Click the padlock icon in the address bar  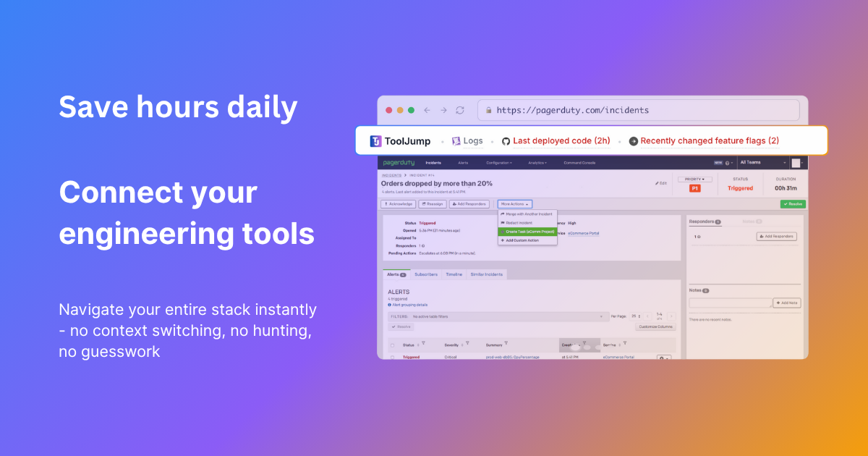[x=490, y=109]
